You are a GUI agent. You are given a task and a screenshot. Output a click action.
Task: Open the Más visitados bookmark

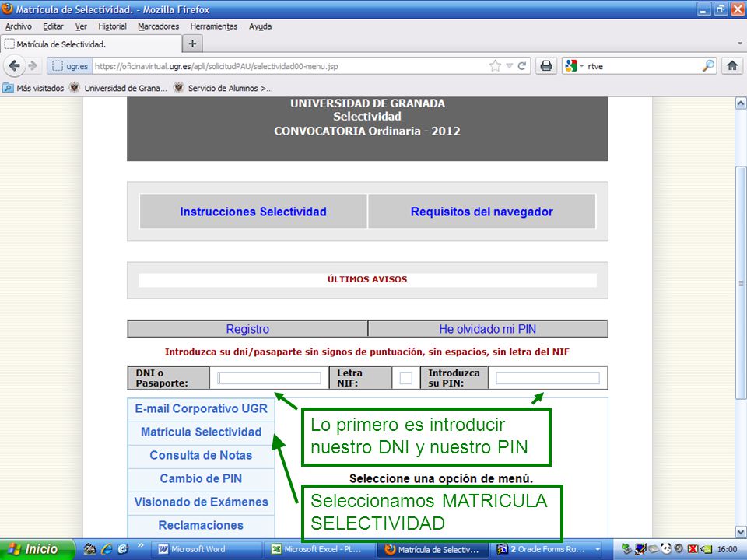tap(33, 88)
